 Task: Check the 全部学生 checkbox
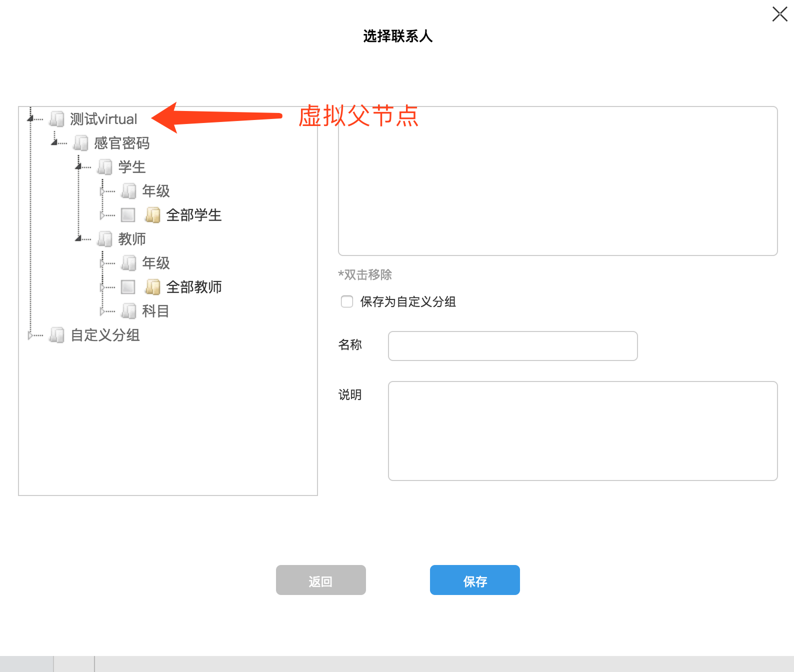click(x=128, y=215)
